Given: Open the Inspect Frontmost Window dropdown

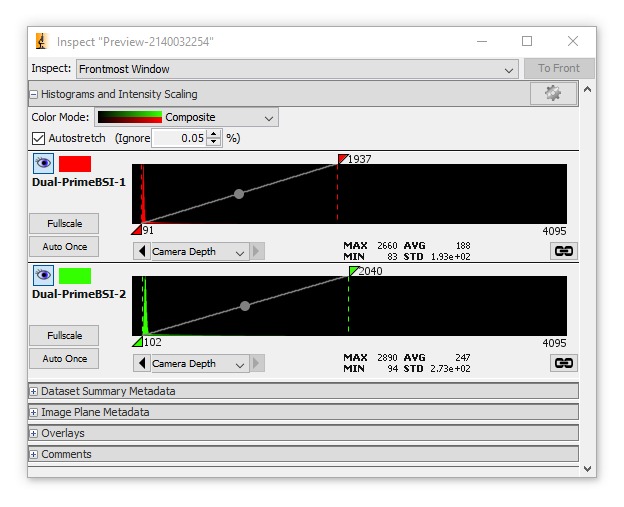Looking at the screenshot, I should coord(297,69).
